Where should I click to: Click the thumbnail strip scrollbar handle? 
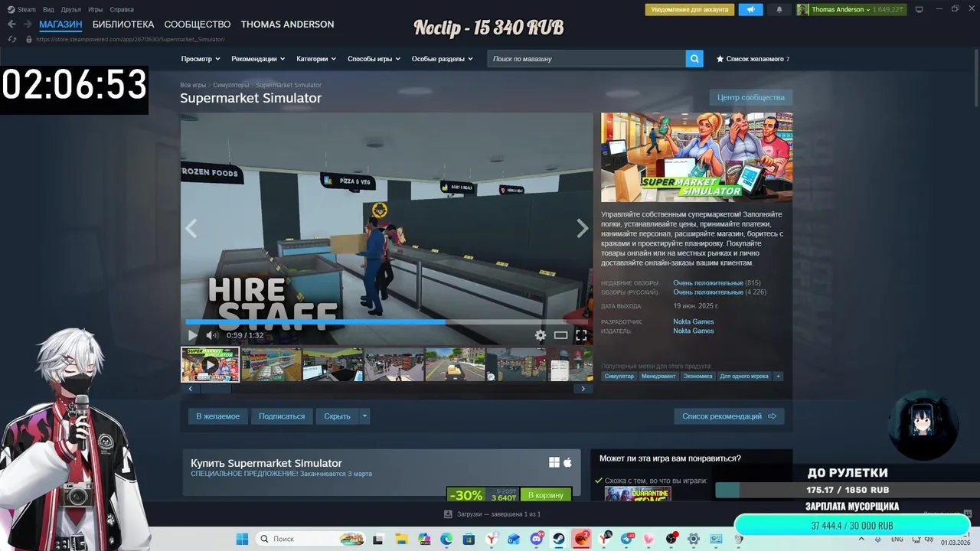(x=215, y=389)
